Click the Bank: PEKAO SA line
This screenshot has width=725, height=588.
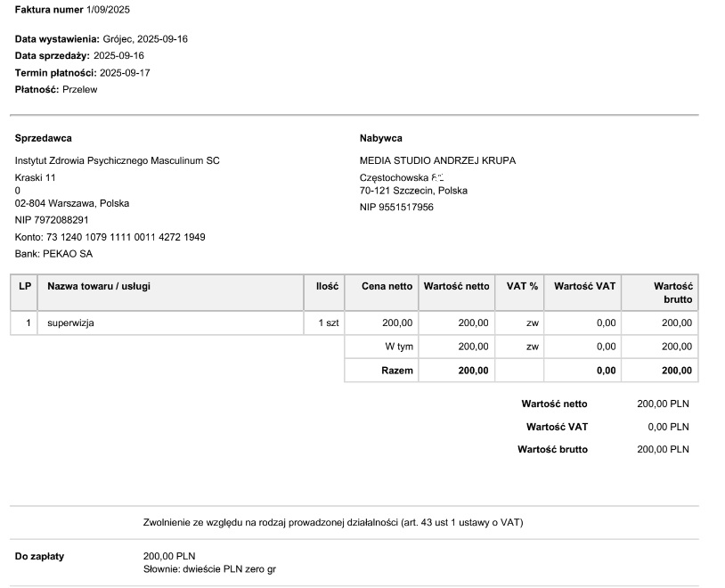53,254
